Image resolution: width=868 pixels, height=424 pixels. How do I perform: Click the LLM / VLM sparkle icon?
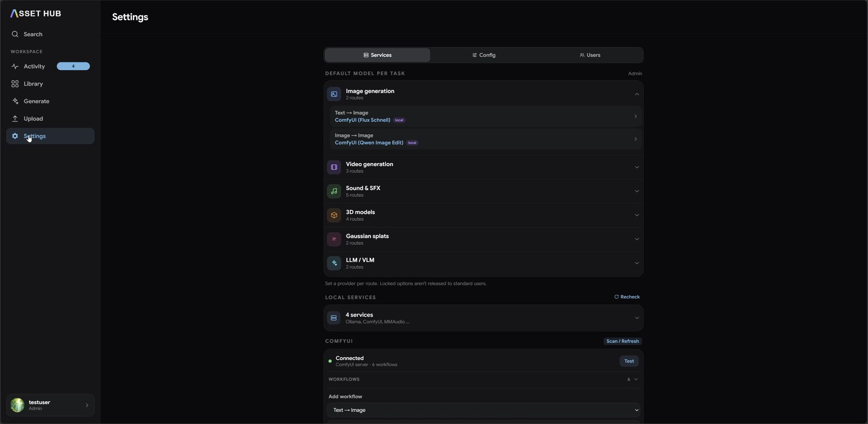click(x=334, y=263)
